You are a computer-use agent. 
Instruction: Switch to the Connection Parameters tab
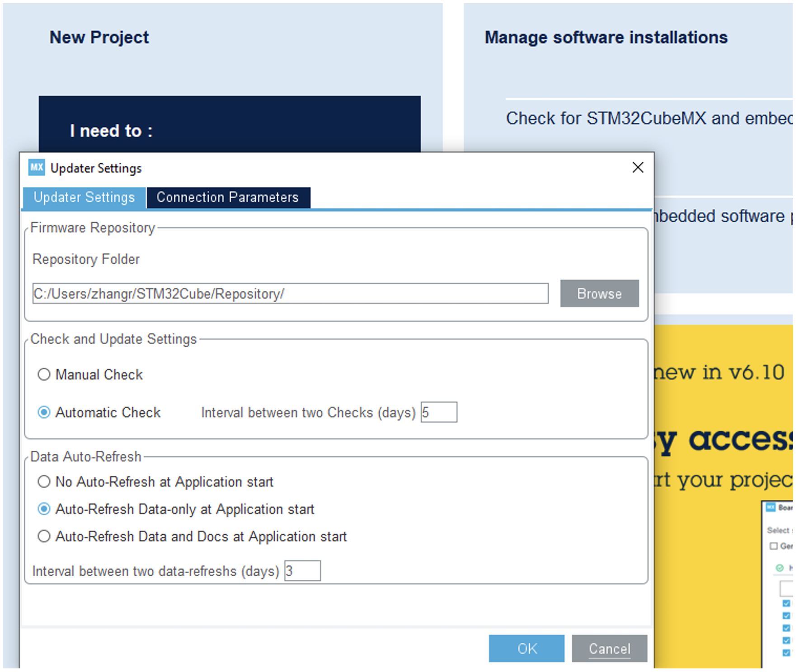tap(228, 197)
